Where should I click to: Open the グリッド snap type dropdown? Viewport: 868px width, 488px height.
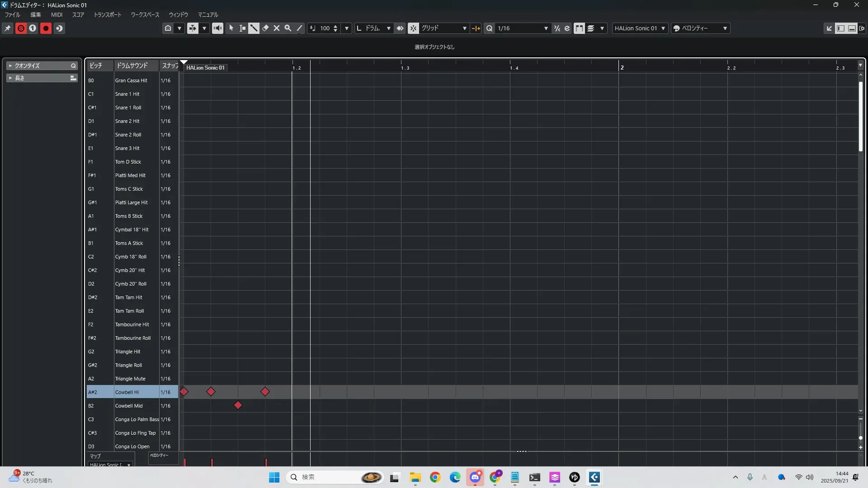(x=444, y=28)
